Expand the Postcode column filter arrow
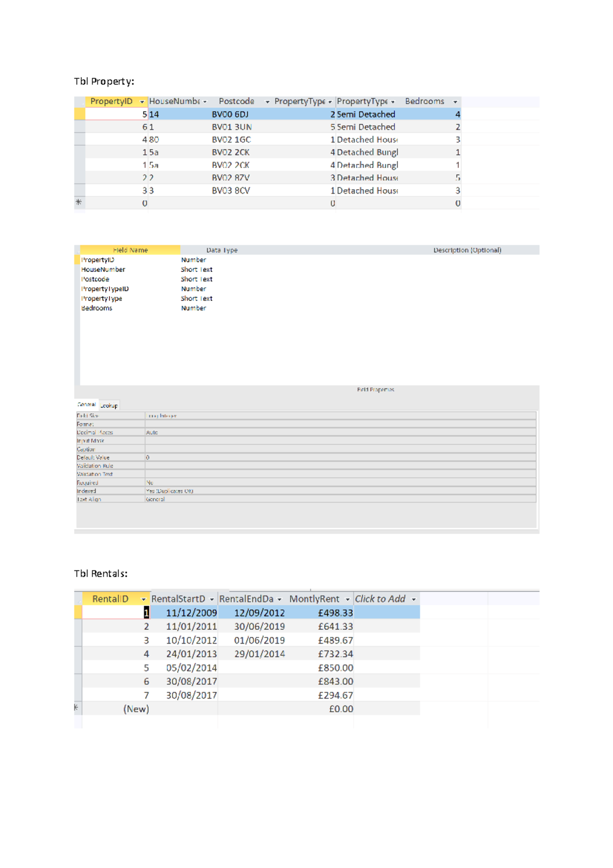 tap(267, 102)
